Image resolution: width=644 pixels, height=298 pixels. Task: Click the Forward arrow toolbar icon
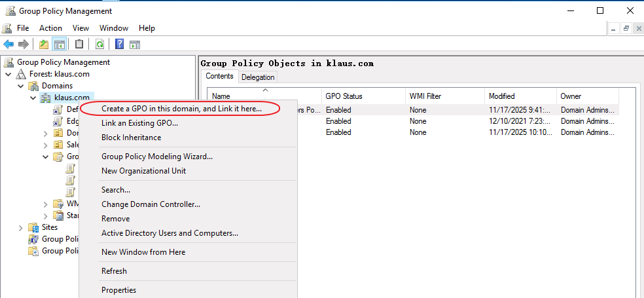pyautogui.click(x=24, y=45)
